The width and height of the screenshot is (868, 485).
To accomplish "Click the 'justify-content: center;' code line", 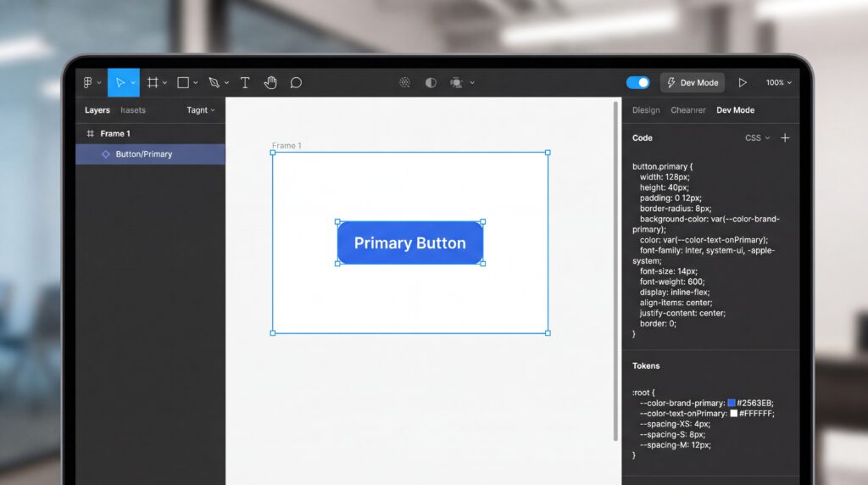I will click(682, 314).
